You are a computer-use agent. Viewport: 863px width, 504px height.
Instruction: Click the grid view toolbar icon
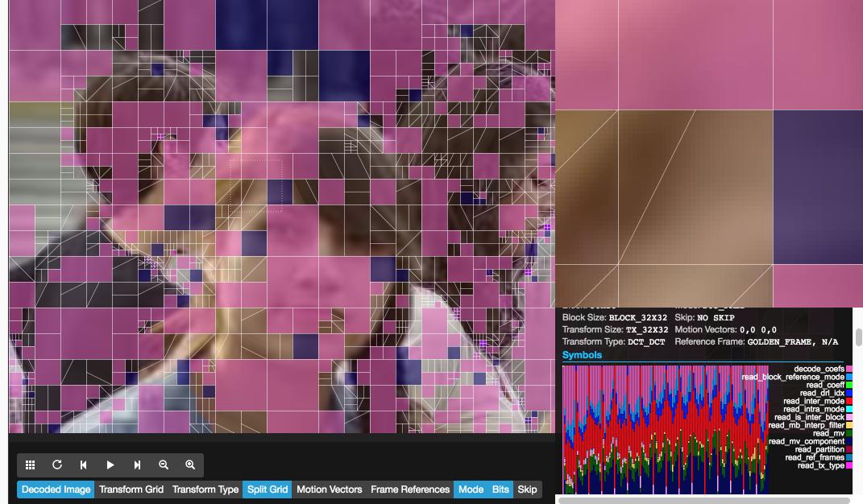tap(31, 465)
